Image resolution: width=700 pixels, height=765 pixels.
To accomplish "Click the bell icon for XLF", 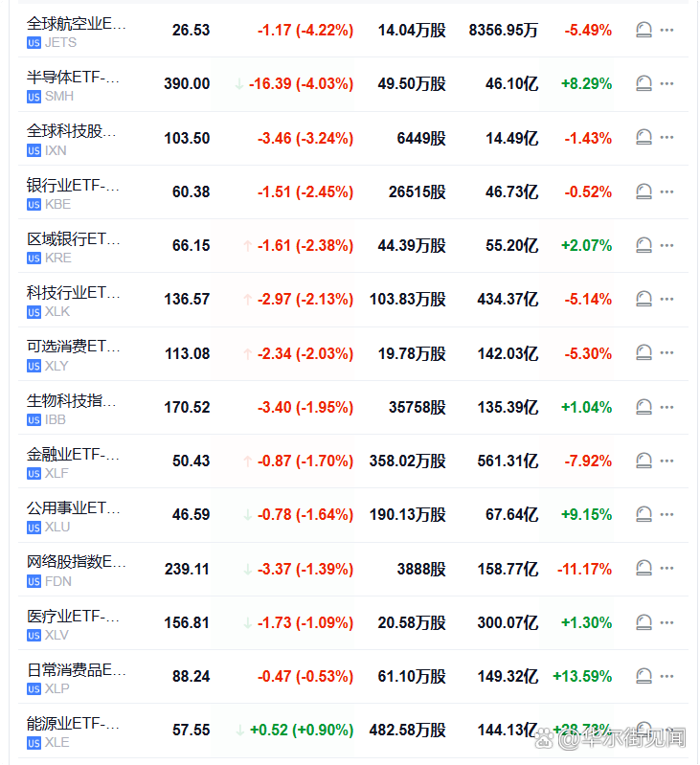I will coord(644,461).
